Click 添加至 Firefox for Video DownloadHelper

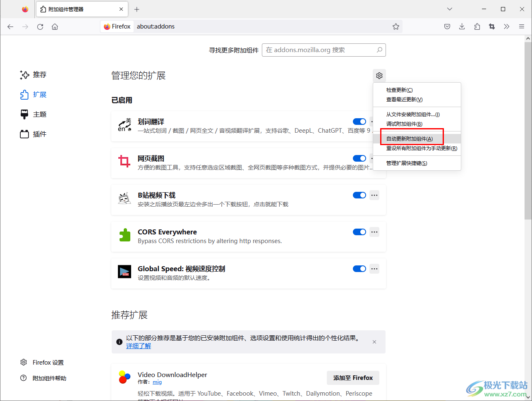353,378
